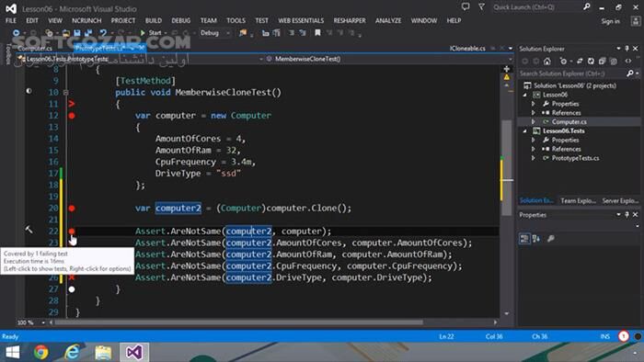Viewport: 644px width, 362px height.
Task: Click the Find in Files toolbar icon
Action: coord(243,33)
